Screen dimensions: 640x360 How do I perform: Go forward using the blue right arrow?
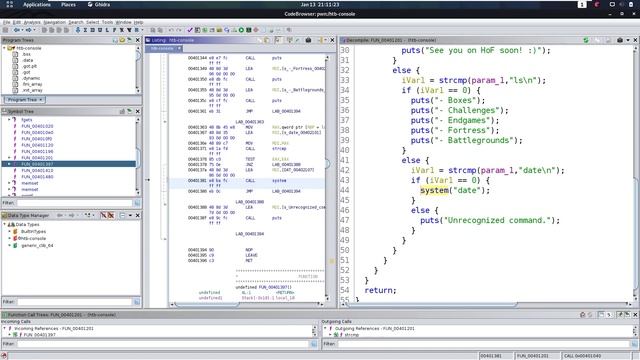(x=29, y=30)
